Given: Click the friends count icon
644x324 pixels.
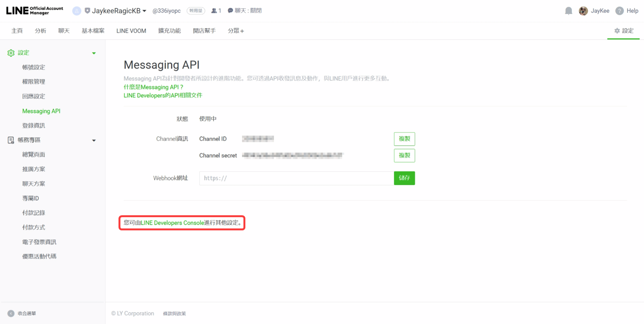Looking at the screenshot, I should coord(214,11).
